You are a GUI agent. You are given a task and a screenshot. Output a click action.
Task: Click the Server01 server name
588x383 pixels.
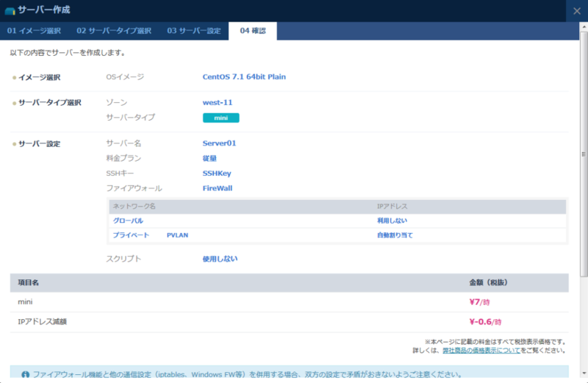point(219,143)
